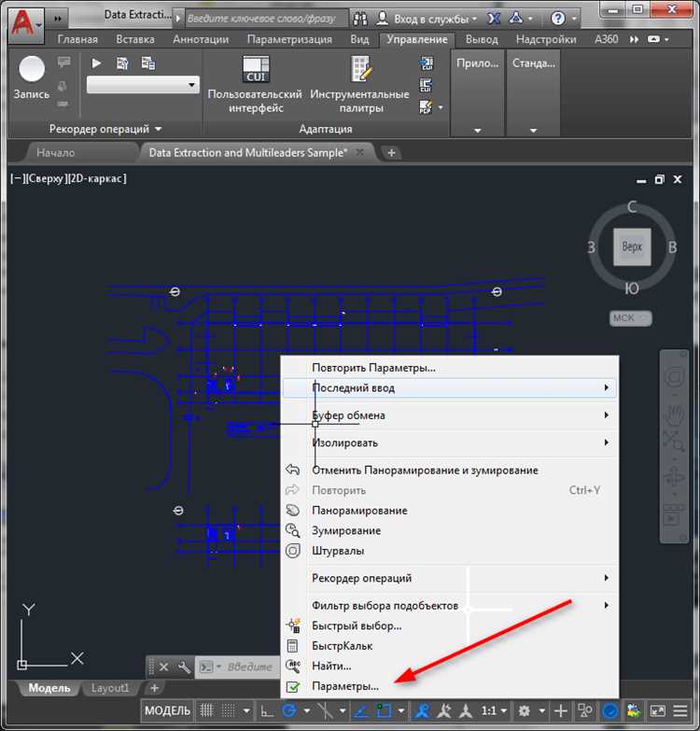This screenshot has width=700, height=731.
Task: Open Инструментальные палитры tool
Action: (x=359, y=84)
